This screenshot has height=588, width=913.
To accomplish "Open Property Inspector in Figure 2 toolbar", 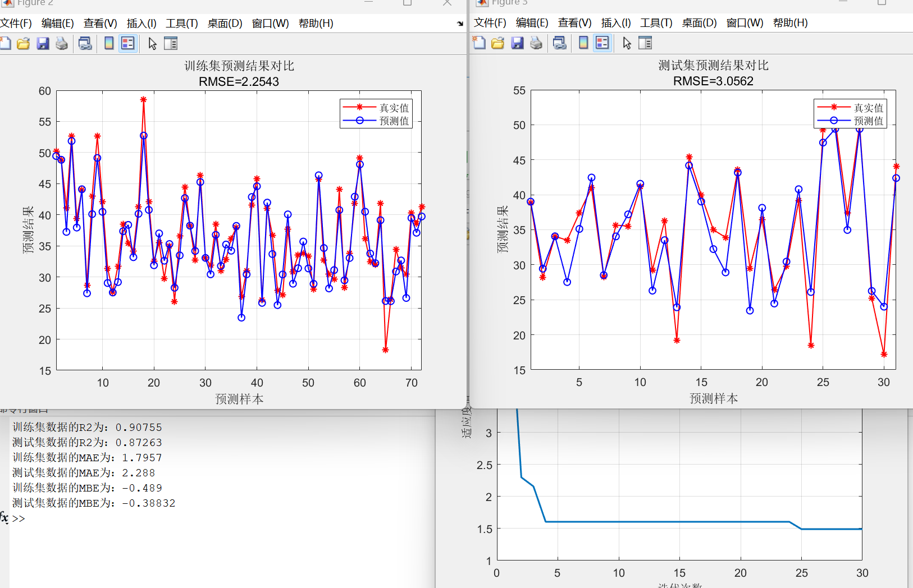I will (x=171, y=43).
